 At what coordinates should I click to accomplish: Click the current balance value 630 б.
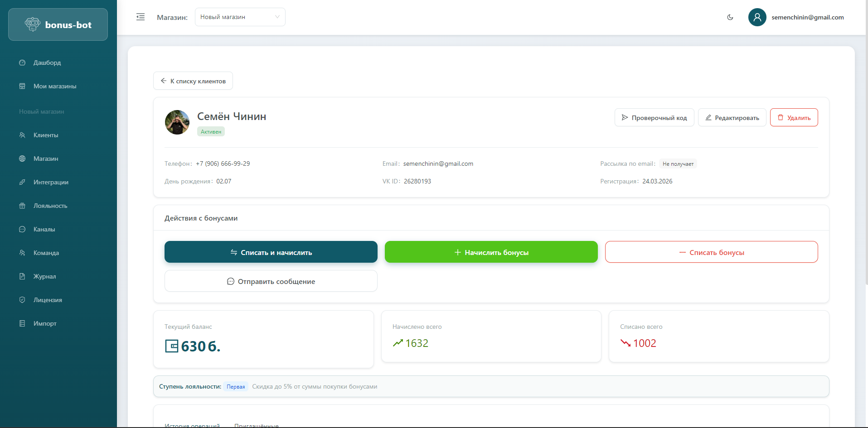click(201, 346)
